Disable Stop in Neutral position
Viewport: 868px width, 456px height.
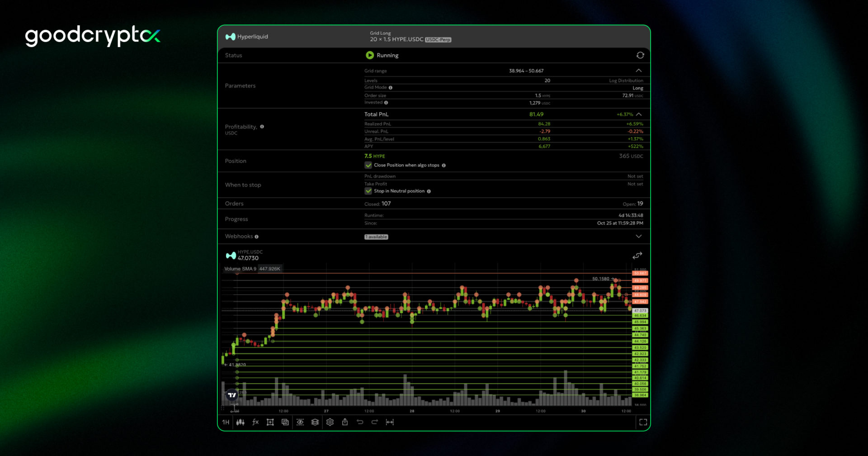click(368, 191)
